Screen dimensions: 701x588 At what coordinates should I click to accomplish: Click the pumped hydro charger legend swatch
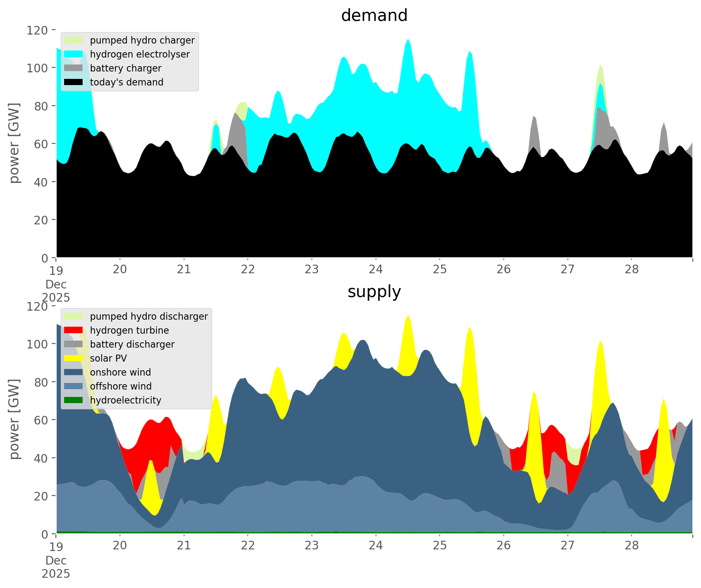tap(74, 40)
